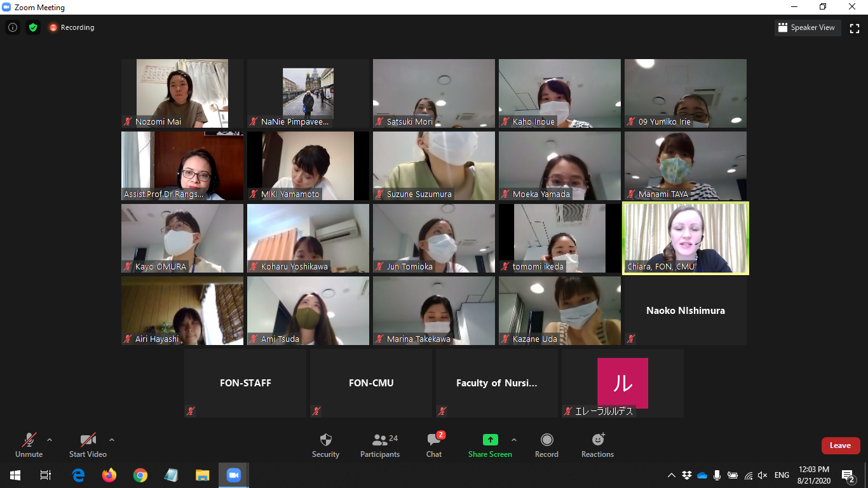Image resolution: width=868 pixels, height=488 pixels.
Task: Click Jun Tomioka video tile
Action: [434, 238]
